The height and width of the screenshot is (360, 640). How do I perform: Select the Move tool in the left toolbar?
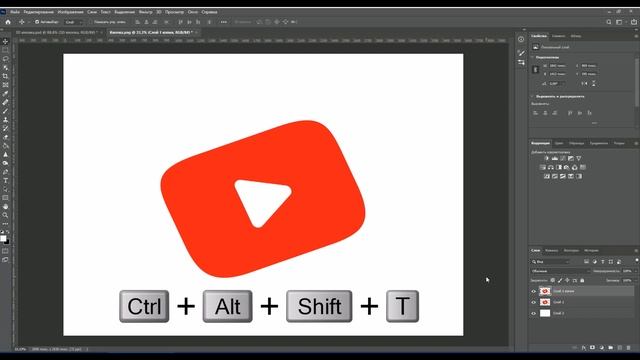coord(5,41)
